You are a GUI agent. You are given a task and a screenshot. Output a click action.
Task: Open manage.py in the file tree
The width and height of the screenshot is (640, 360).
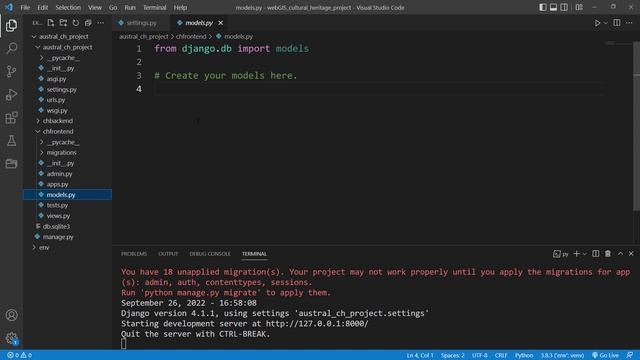(58, 237)
